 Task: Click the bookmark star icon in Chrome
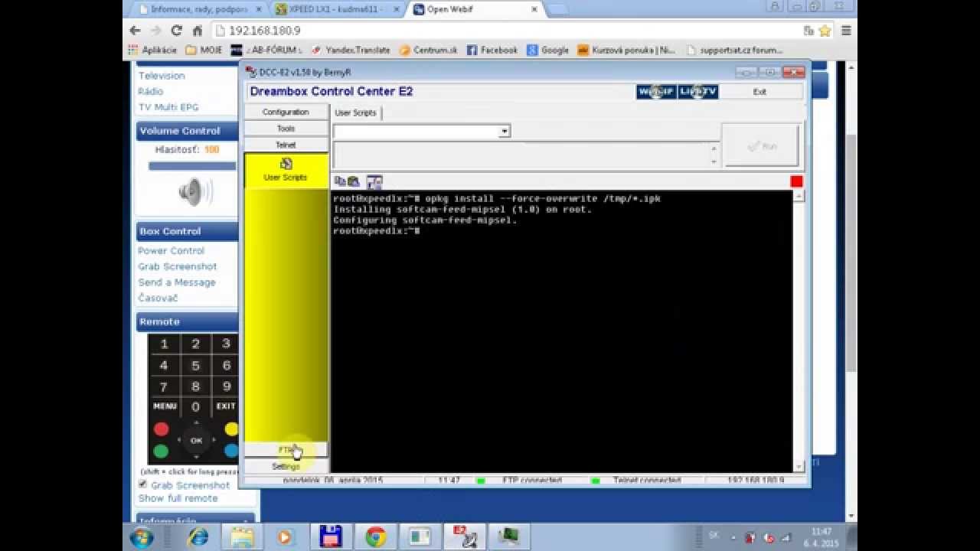click(x=825, y=31)
